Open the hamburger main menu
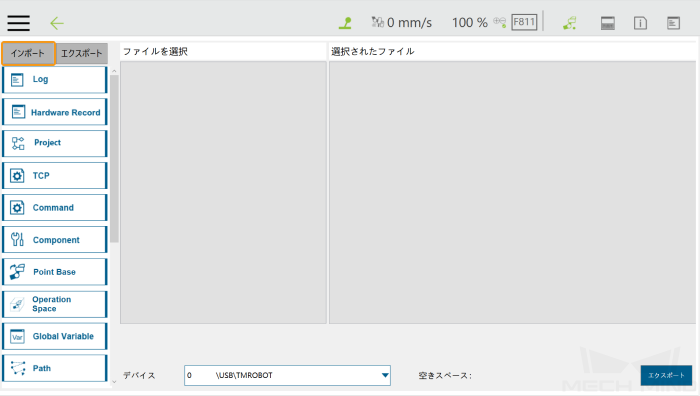The width and height of the screenshot is (700, 396). (18, 23)
